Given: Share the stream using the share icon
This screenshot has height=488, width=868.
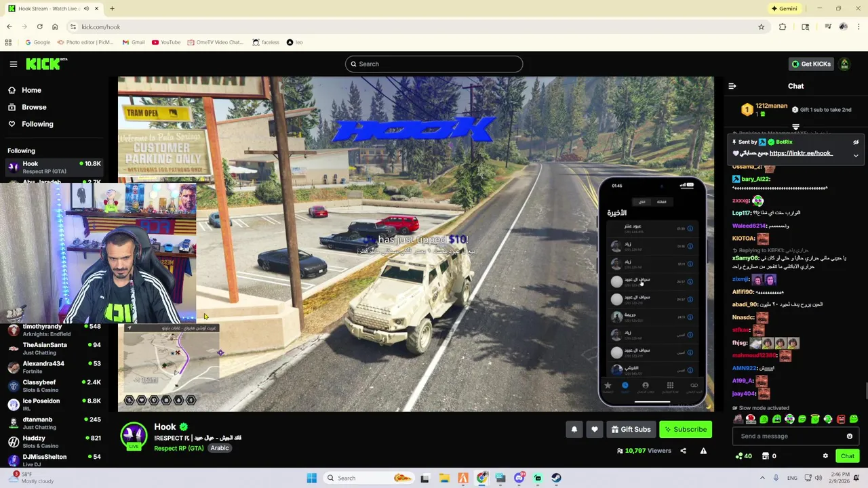Looking at the screenshot, I should pos(683,451).
